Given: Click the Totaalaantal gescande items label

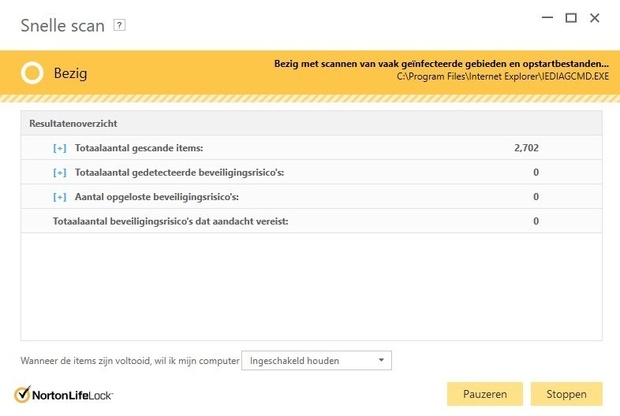Looking at the screenshot, I should tap(139, 148).
